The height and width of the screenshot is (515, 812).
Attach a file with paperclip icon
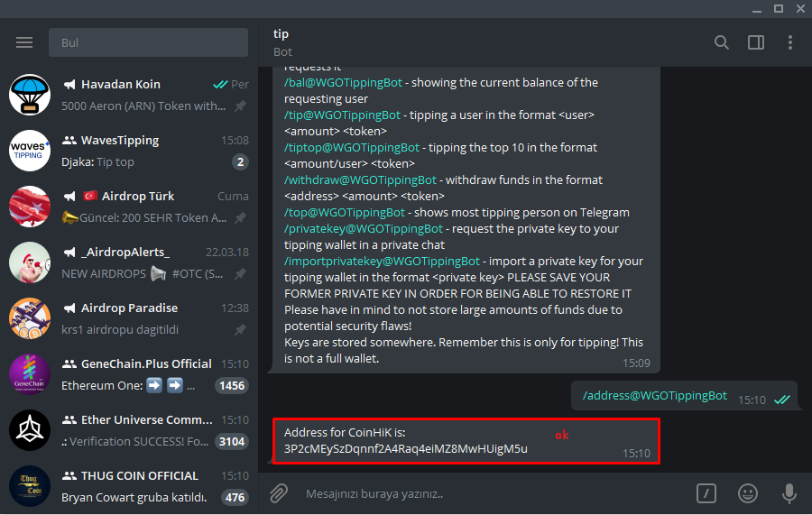(279, 493)
